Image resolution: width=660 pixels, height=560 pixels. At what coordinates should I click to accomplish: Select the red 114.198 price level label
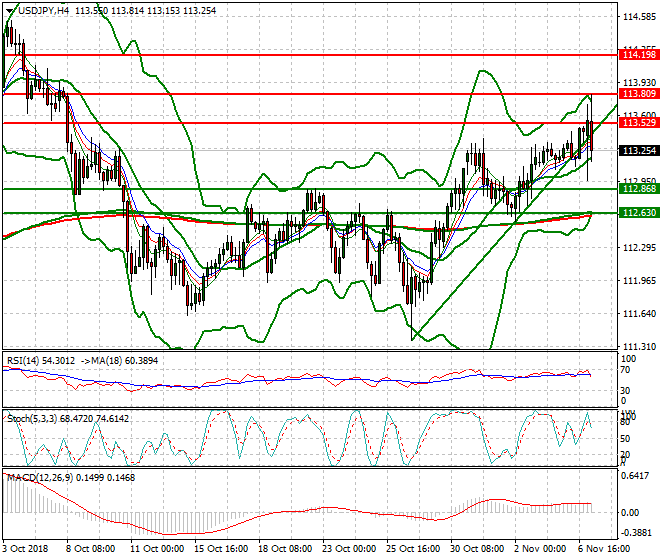coord(639,54)
